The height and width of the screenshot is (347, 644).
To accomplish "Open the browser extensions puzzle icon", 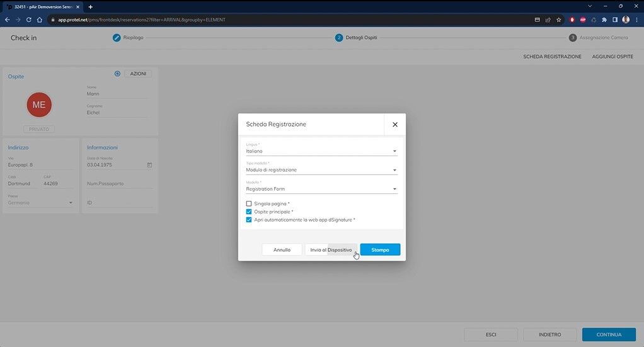I will (604, 20).
